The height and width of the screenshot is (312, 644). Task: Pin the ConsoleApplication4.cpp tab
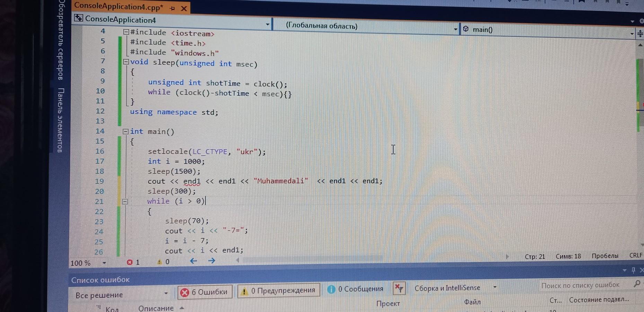[x=172, y=8]
